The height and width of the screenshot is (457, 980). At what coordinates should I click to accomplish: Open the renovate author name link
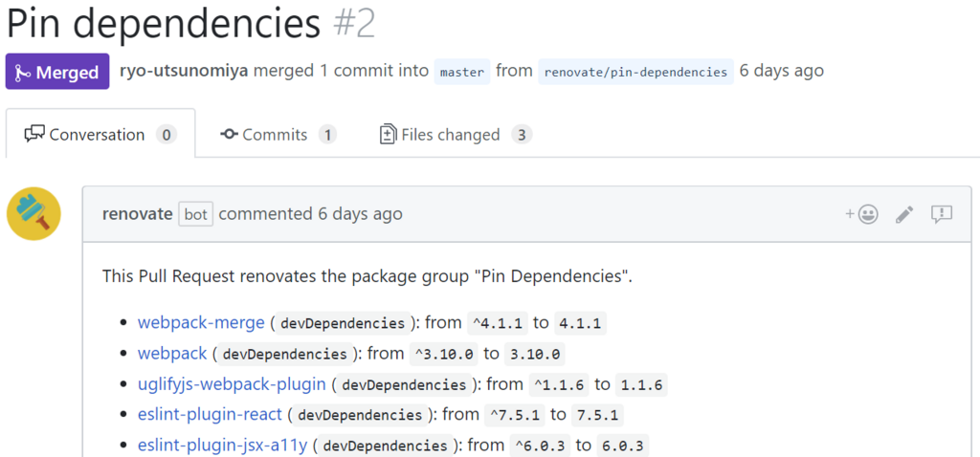[x=138, y=214]
